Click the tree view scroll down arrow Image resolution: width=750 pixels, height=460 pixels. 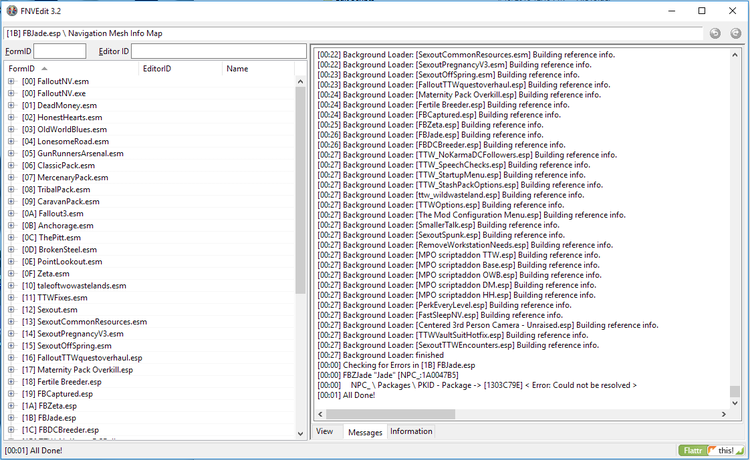(300, 434)
